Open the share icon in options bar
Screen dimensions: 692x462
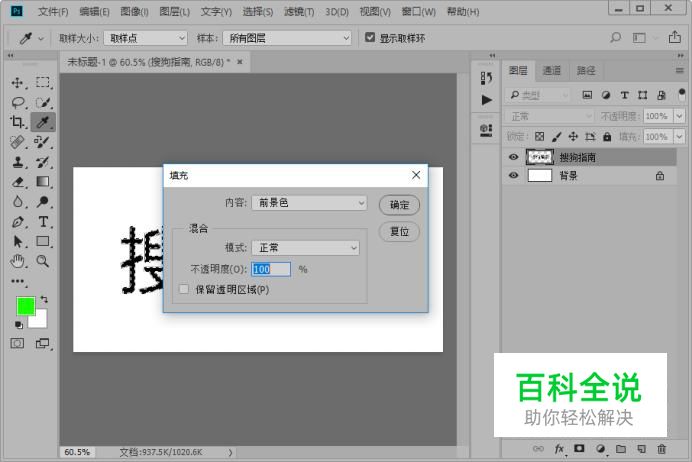[674, 37]
